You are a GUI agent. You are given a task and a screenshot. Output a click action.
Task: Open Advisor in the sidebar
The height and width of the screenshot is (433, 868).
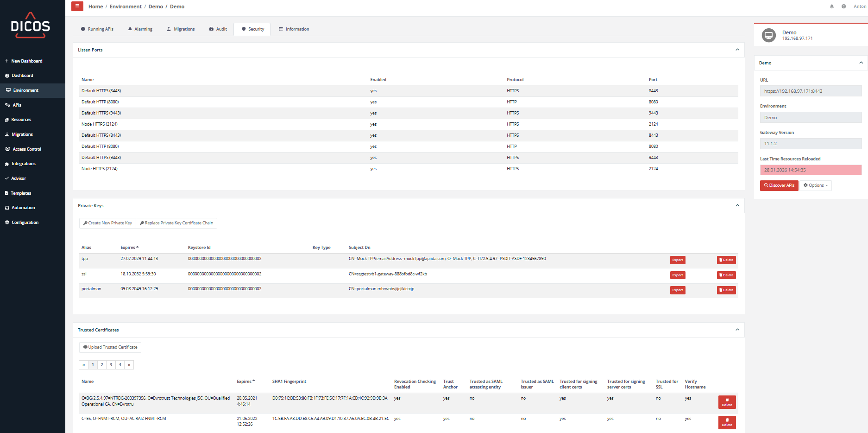point(19,178)
